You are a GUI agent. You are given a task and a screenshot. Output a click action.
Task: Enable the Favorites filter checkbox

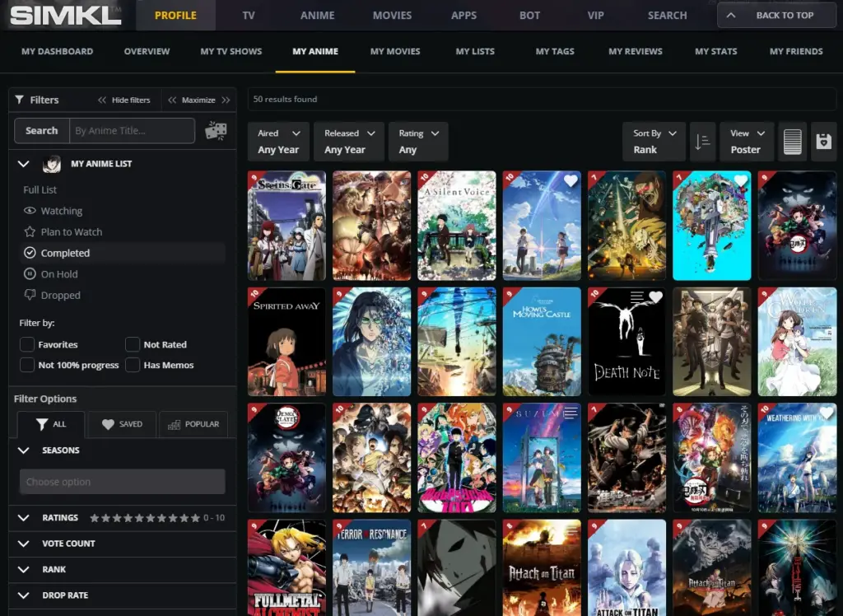27,344
